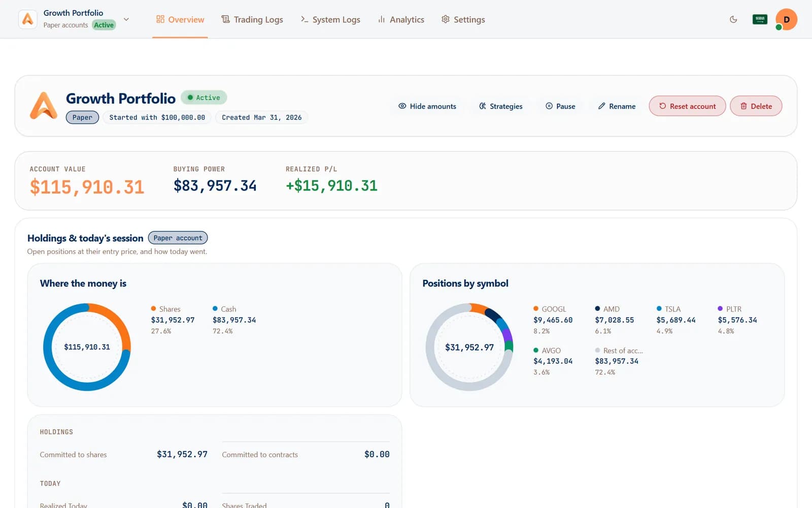The height and width of the screenshot is (508, 812).
Task: Click Committed to shares $31,952.97 value
Action: click(x=182, y=454)
